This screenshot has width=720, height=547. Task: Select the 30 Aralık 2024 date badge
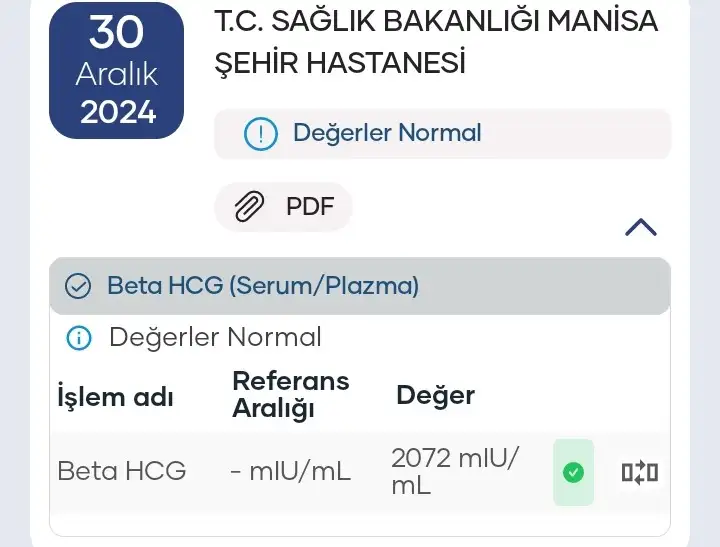click(117, 72)
